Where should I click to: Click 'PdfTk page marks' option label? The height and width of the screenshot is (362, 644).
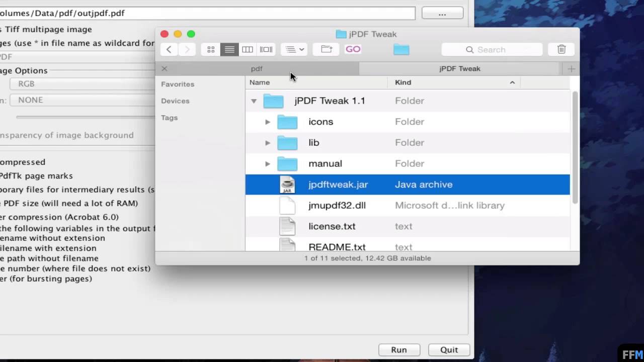[x=36, y=176]
